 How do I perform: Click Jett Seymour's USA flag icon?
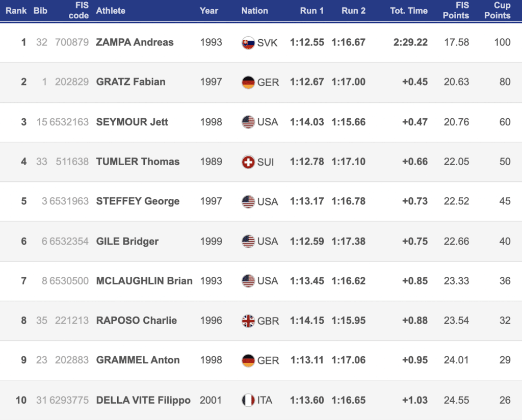pos(248,122)
